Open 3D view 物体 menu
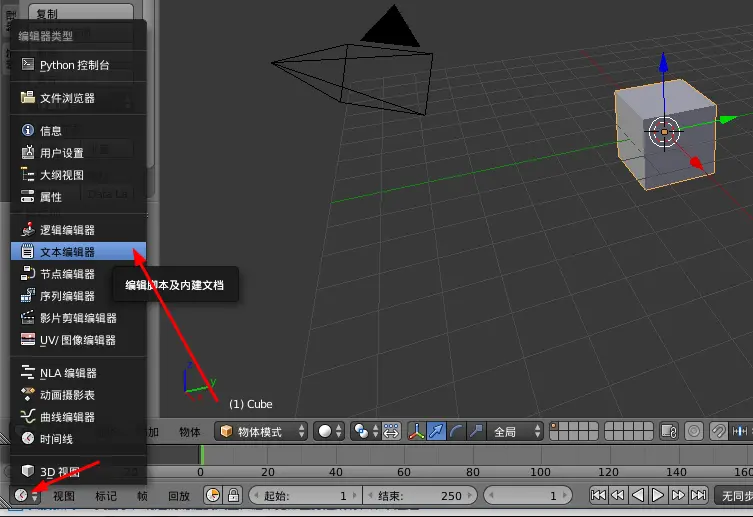 [190, 432]
